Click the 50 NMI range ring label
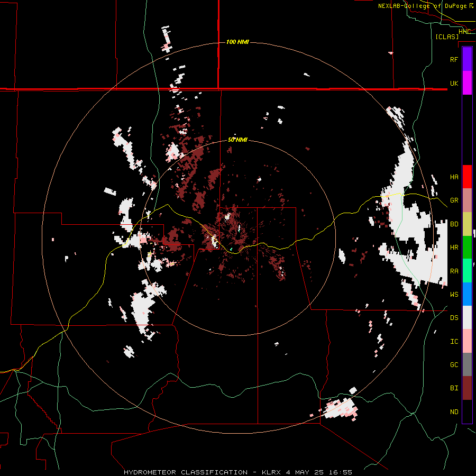This screenshot has height=476, width=476. tap(237, 140)
